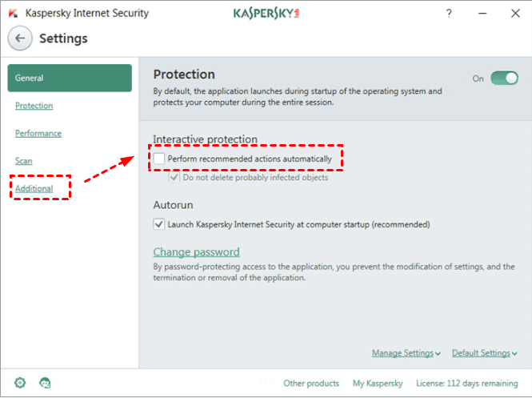Enable Perform recommended actions automatically

point(159,159)
